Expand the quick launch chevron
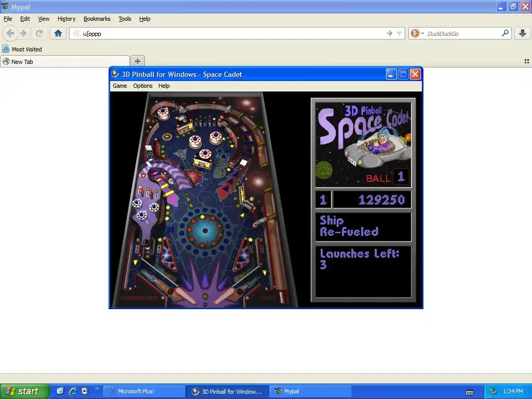 tap(97, 389)
